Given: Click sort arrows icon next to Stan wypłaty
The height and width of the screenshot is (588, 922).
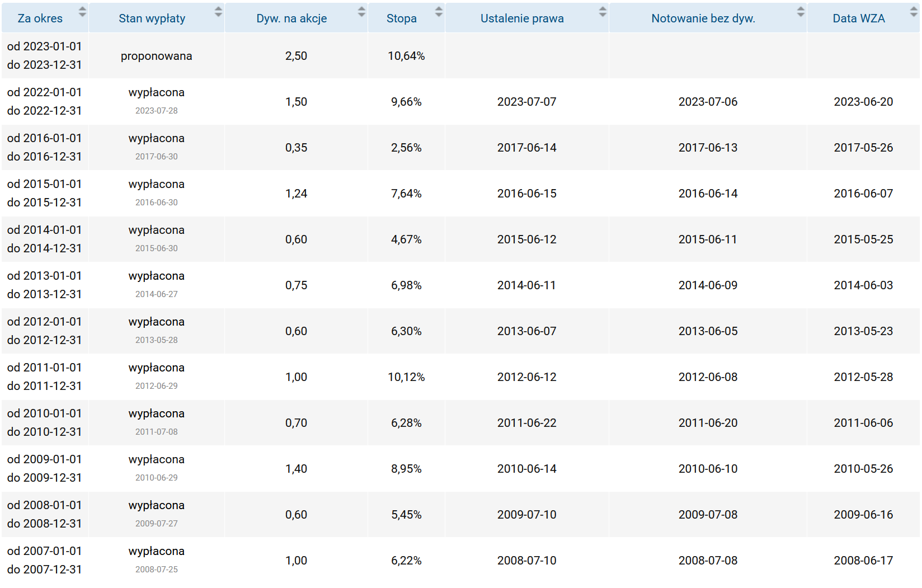Looking at the screenshot, I should click(x=218, y=12).
